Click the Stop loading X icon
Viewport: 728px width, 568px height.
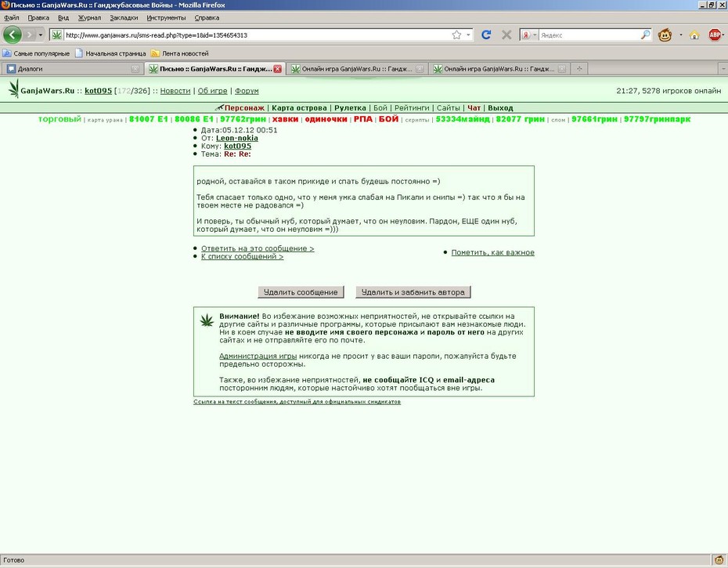point(506,34)
